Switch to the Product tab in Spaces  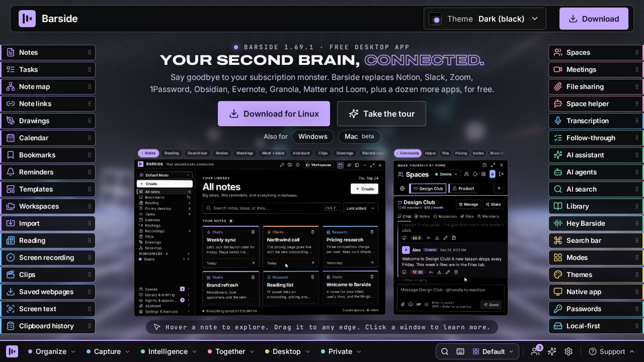(464, 189)
